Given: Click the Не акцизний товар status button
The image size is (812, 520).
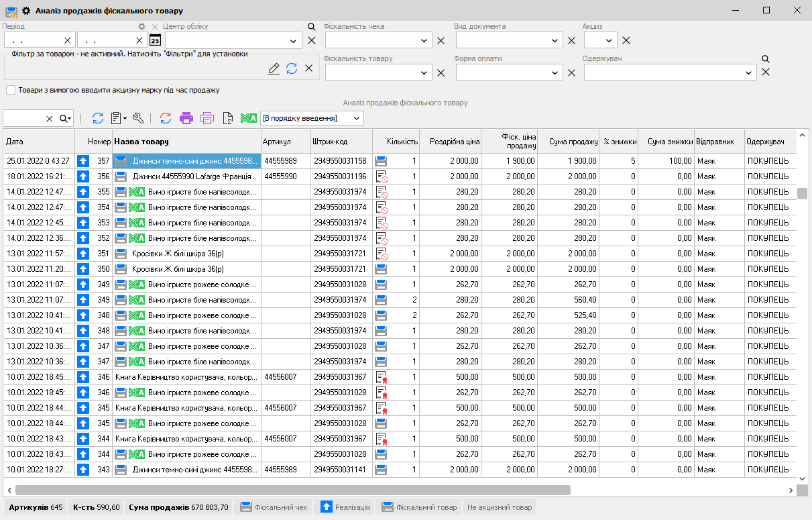Looking at the screenshot, I should tap(500, 507).
